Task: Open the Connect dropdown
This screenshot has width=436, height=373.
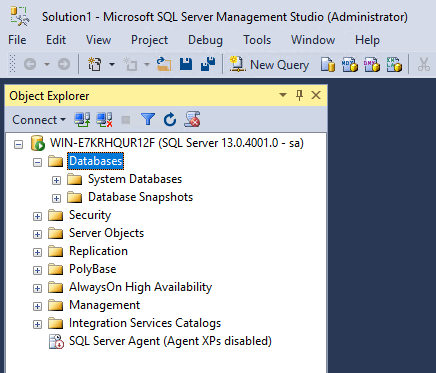Action: click(x=39, y=120)
